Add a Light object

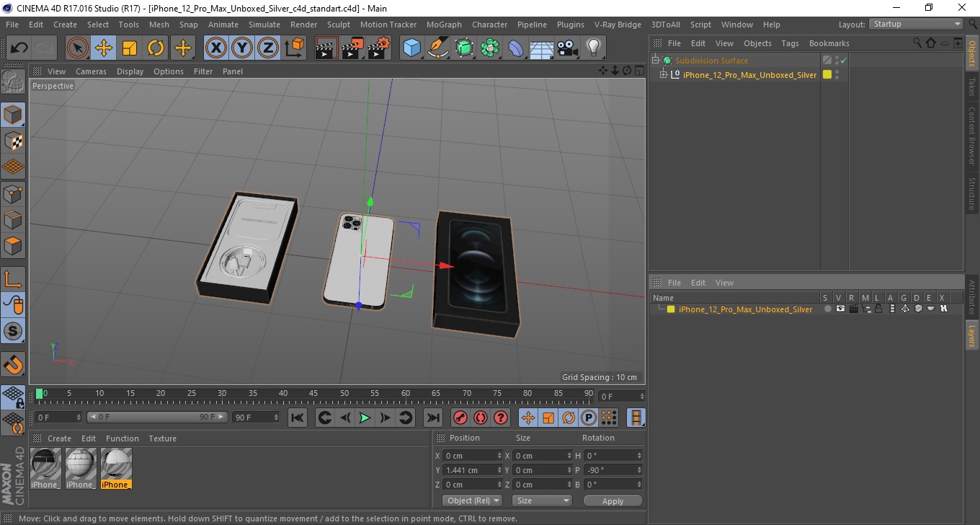(593, 48)
